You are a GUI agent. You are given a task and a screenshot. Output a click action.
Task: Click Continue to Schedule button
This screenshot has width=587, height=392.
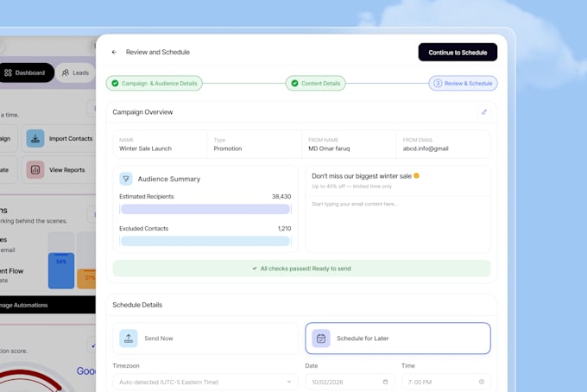click(x=458, y=53)
